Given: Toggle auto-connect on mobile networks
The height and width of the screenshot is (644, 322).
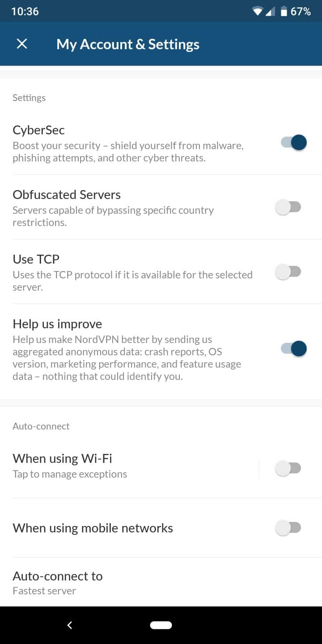Looking at the screenshot, I should click(288, 528).
